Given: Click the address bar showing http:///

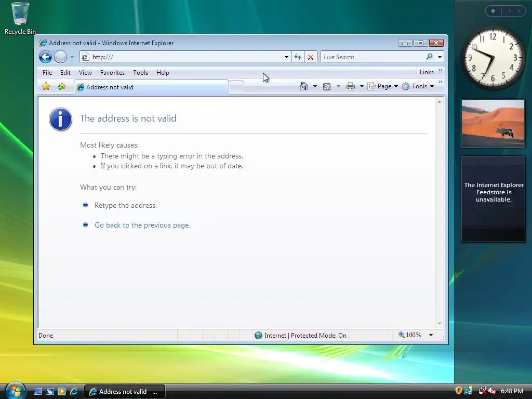Looking at the screenshot, I should pyautogui.click(x=186, y=57).
